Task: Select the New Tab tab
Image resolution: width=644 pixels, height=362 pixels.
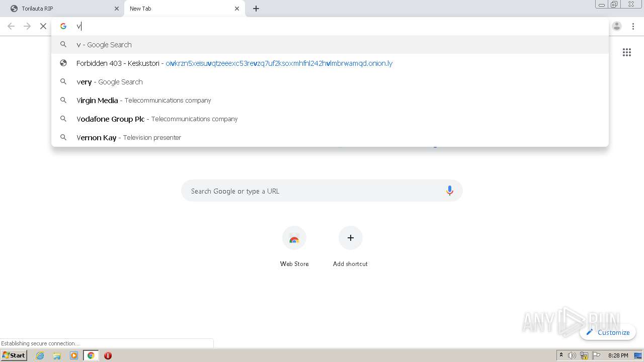Action: pos(185,9)
